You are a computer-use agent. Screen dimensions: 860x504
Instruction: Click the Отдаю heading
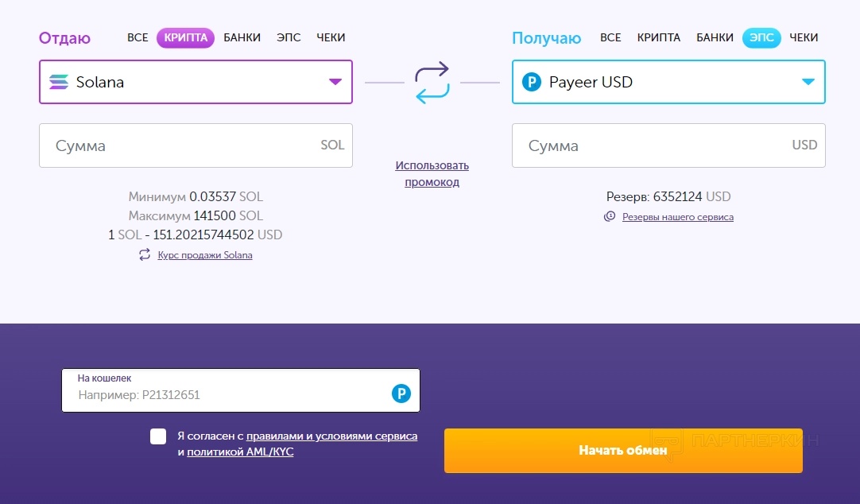point(64,38)
